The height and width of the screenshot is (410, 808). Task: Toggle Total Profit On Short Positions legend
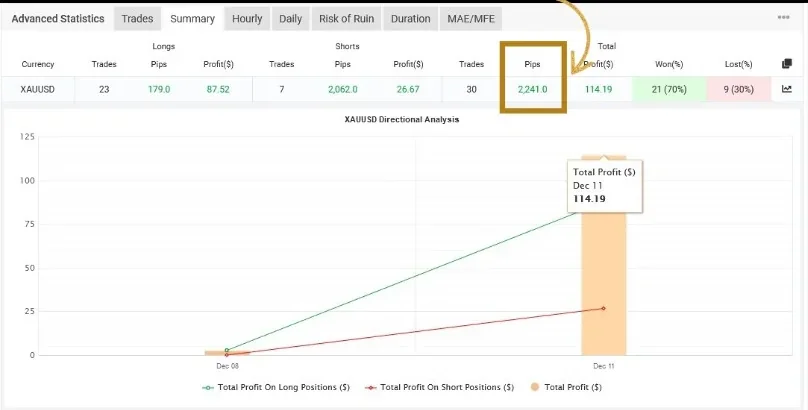click(x=440, y=387)
